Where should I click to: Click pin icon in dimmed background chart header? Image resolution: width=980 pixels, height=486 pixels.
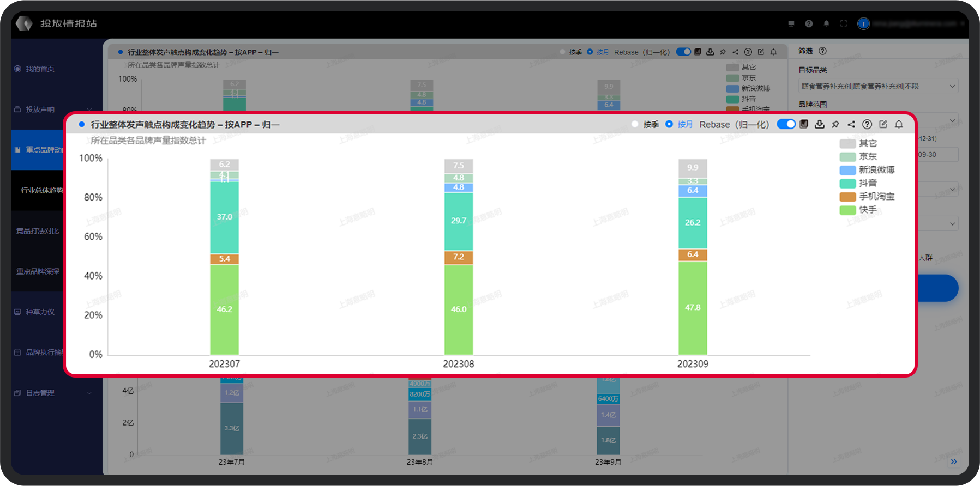[723, 52]
